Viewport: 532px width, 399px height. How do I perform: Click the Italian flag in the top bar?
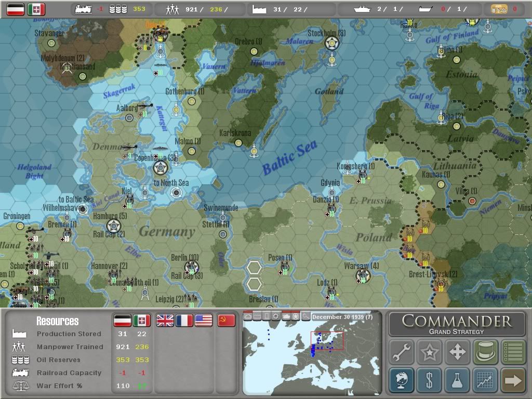(x=36, y=9)
